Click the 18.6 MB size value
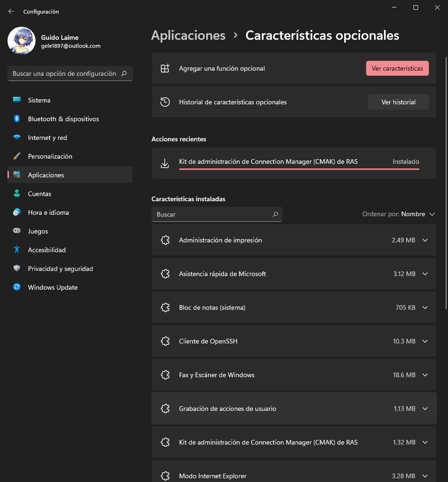The image size is (448, 482). pos(404,375)
